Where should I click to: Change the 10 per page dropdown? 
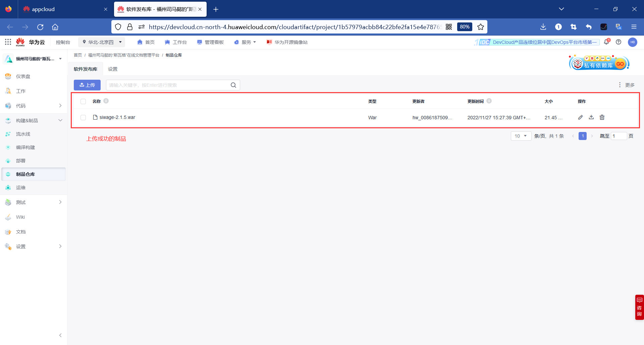[521, 136]
